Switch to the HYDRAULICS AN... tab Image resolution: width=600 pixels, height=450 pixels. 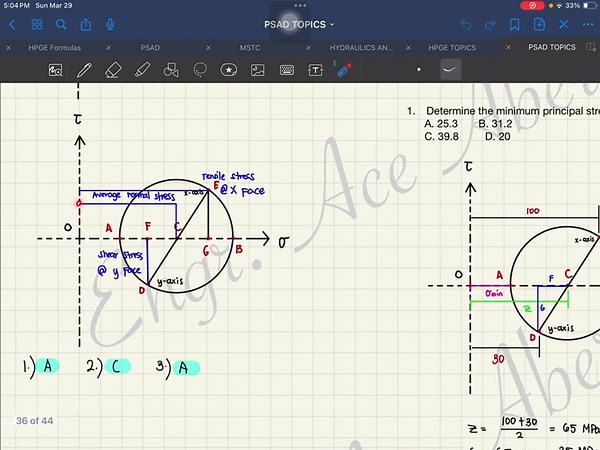pos(361,48)
